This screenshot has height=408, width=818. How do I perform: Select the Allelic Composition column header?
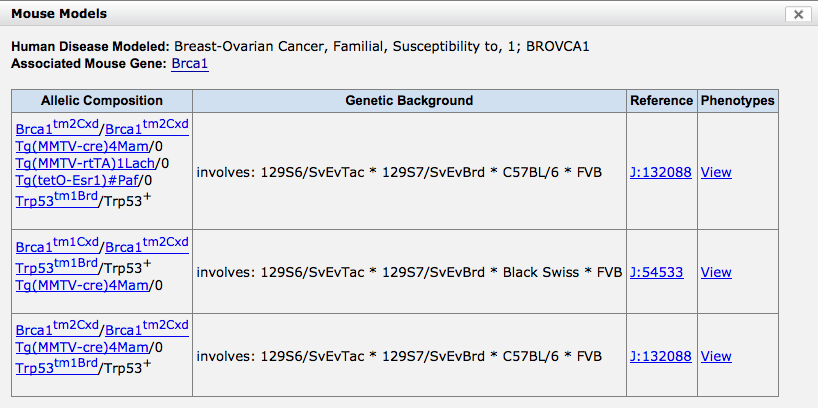pyautogui.click(x=102, y=100)
